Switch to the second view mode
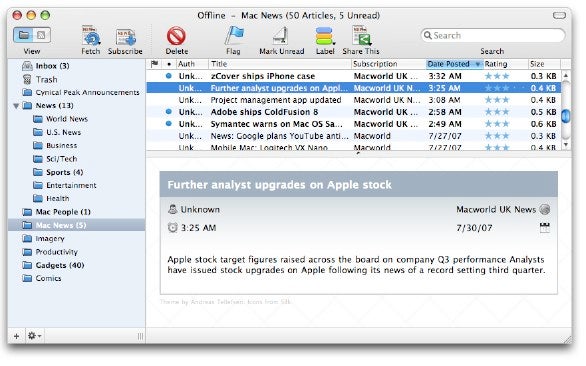 pyautogui.click(x=41, y=35)
